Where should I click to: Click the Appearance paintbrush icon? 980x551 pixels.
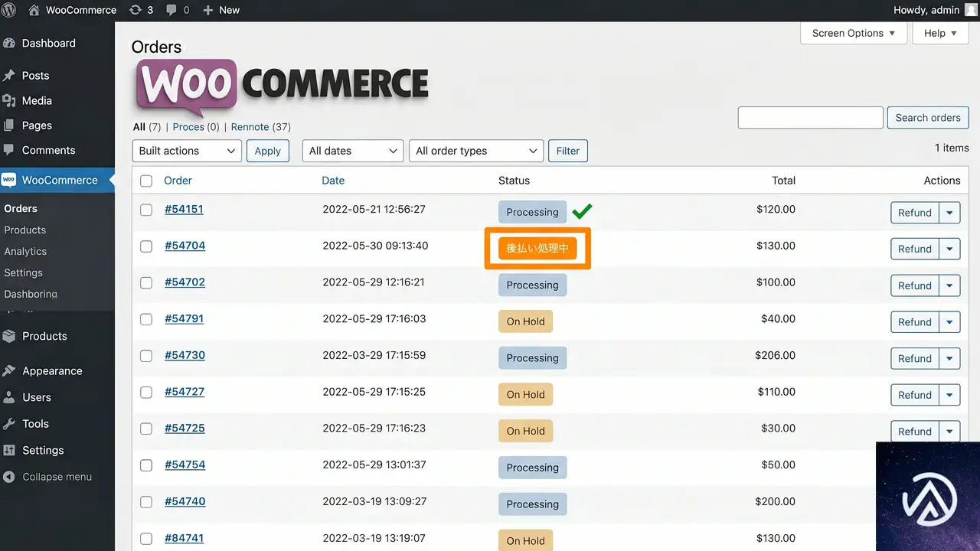tap(9, 371)
